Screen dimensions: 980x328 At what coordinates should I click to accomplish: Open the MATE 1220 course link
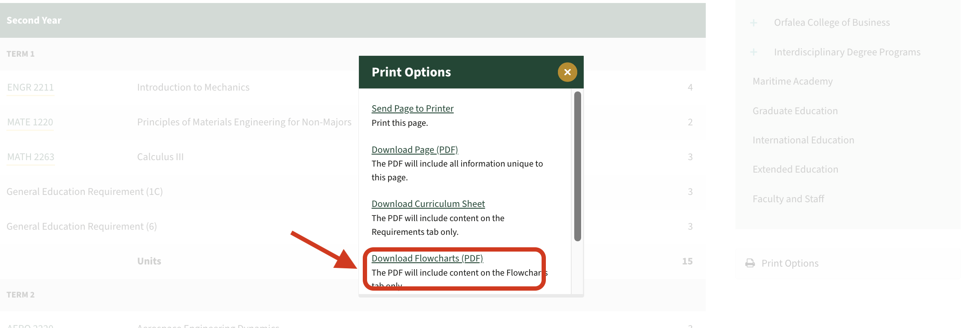[x=30, y=122]
